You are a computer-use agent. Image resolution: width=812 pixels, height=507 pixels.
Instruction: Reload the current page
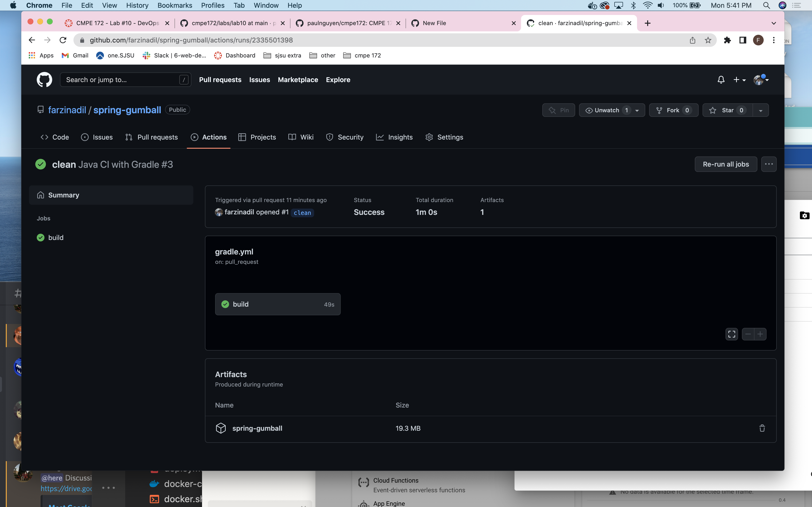63,40
